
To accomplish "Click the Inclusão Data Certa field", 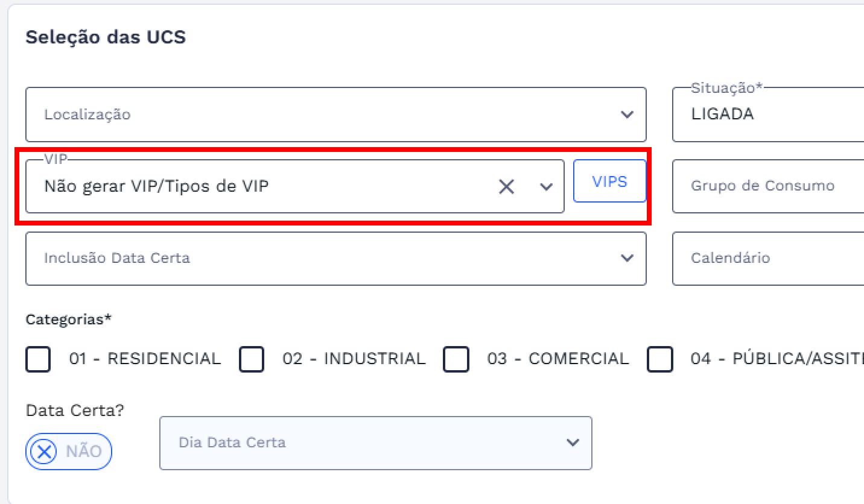I will 326,258.
